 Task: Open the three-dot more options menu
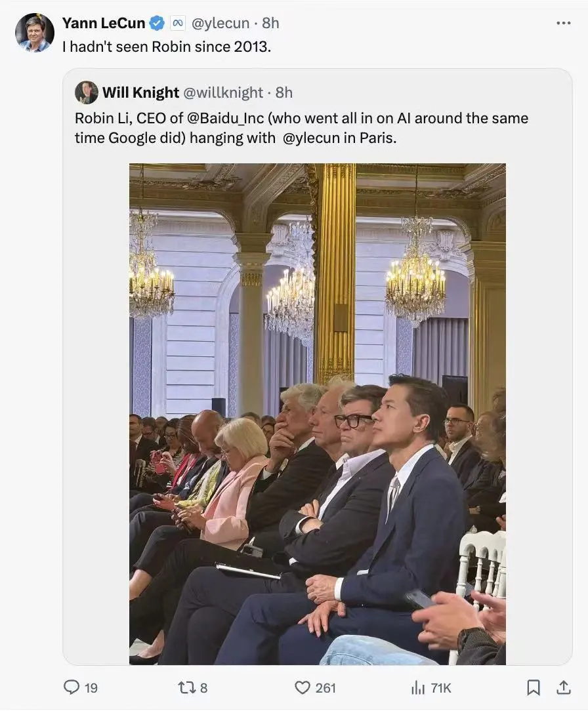(x=564, y=23)
